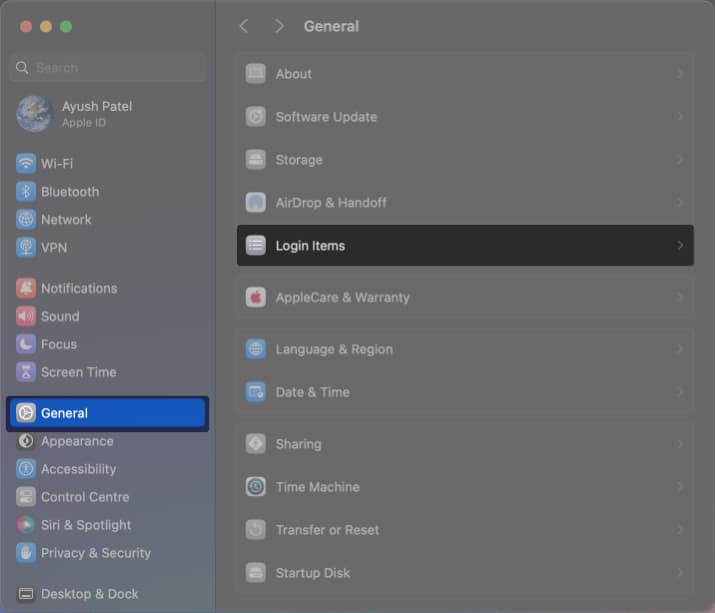The width and height of the screenshot is (715, 613).
Task: Click Transfer or Reset row chevron
Action: pyautogui.click(x=680, y=530)
